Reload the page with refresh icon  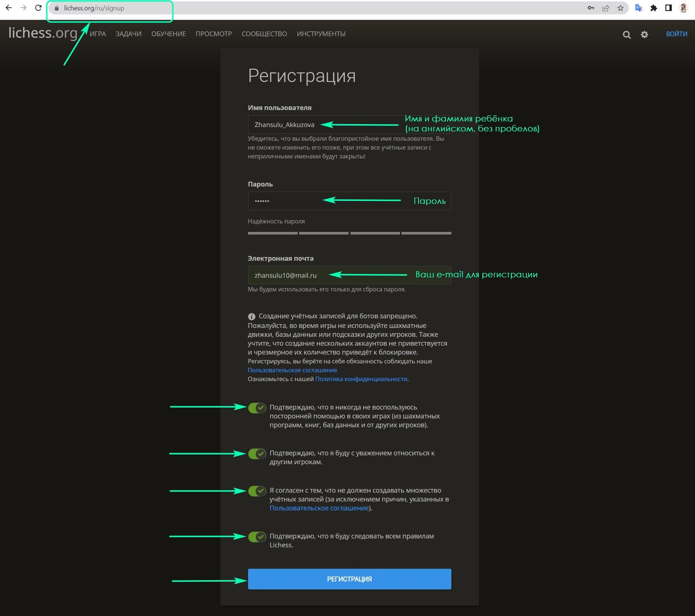coord(38,8)
